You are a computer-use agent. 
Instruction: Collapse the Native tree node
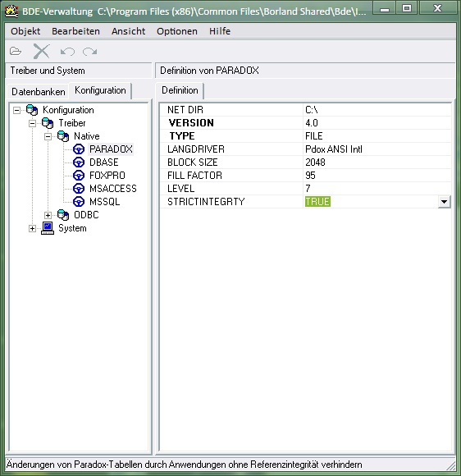point(48,136)
